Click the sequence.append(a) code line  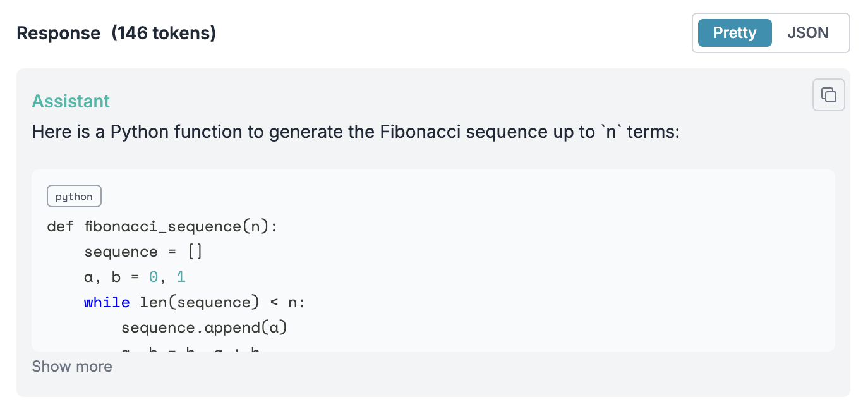pos(205,327)
